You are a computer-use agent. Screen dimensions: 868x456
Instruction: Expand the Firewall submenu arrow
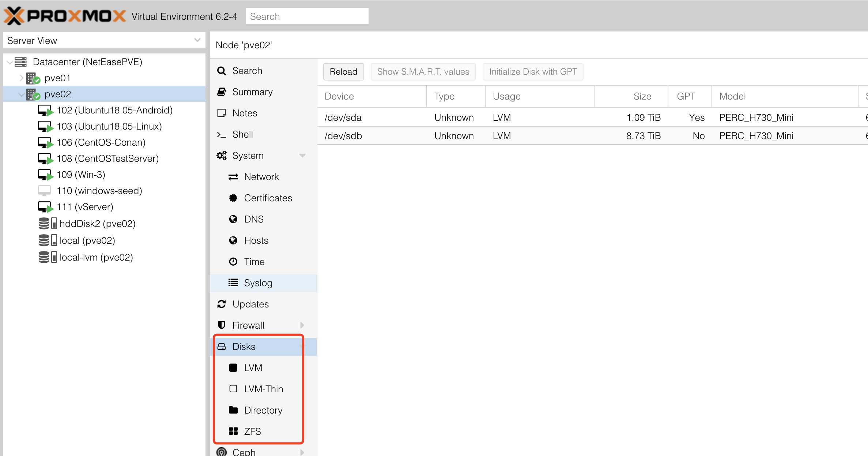pyautogui.click(x=302, y=325)
